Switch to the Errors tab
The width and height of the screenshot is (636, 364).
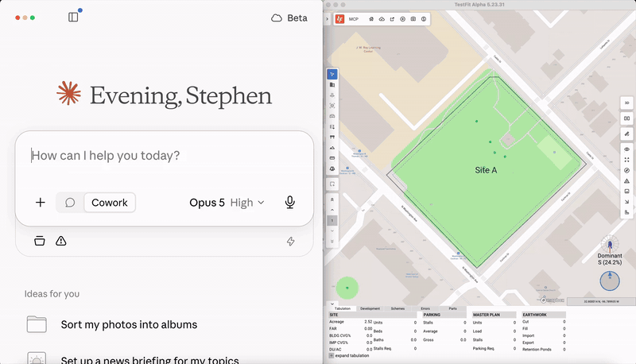pos(425,308)
